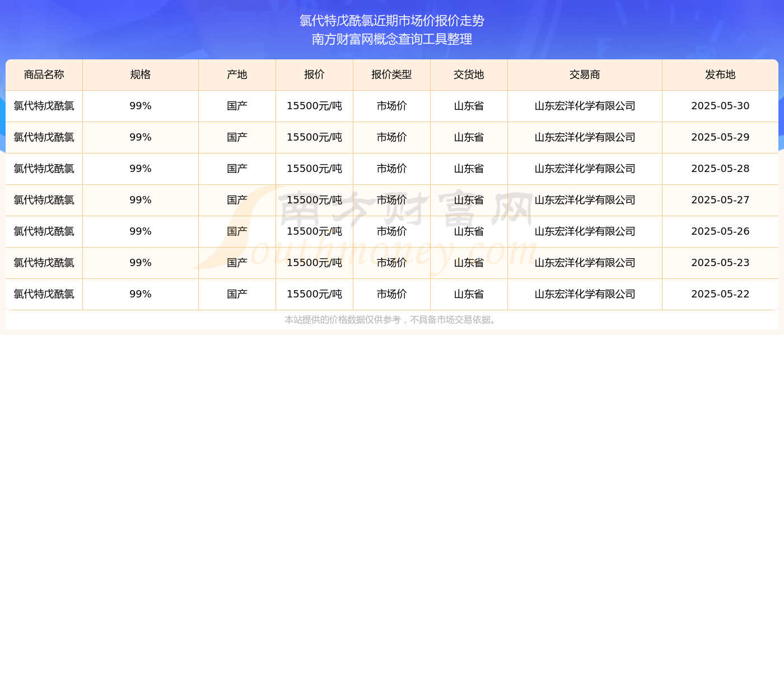Click the 市场价 cell in the 2025-05-27 row

(391, 200)
